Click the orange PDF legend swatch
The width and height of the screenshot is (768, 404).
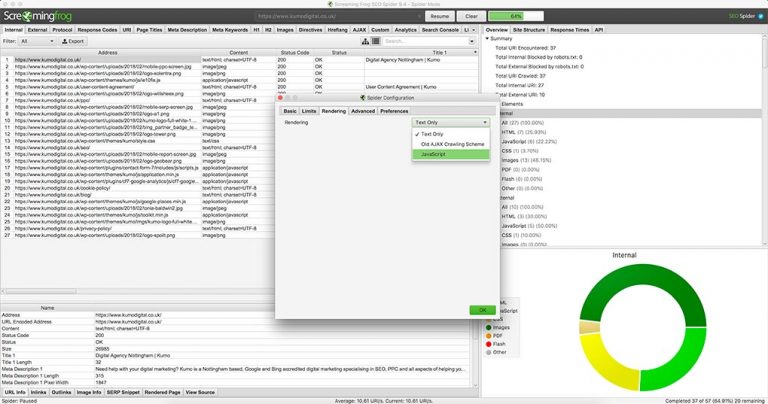coord(488,336)
